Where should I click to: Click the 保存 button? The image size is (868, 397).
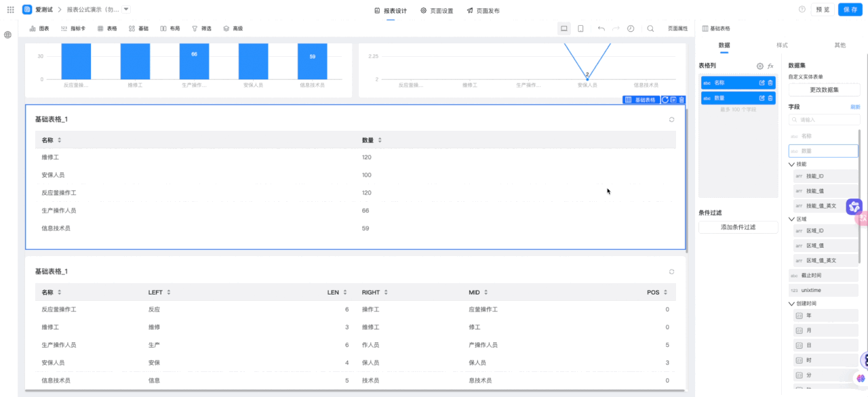pyautogui.click(x=850, y=9)
